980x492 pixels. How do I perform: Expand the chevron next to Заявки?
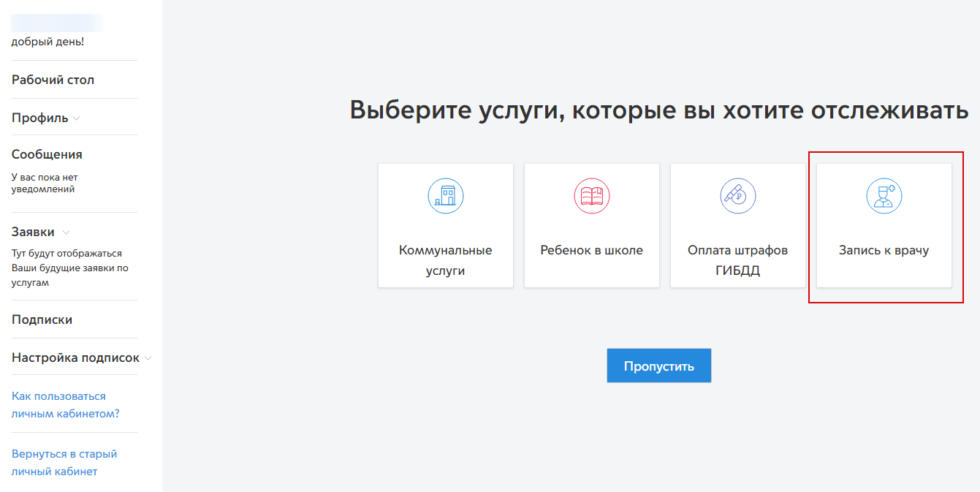(x=66, y=232)
